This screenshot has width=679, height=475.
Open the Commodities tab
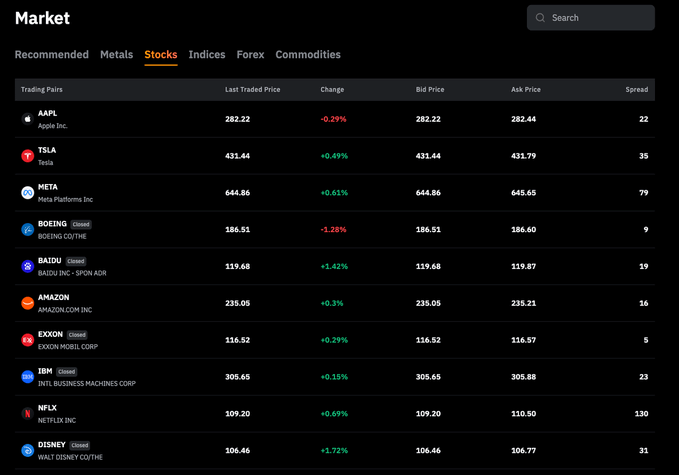[308, 55]
